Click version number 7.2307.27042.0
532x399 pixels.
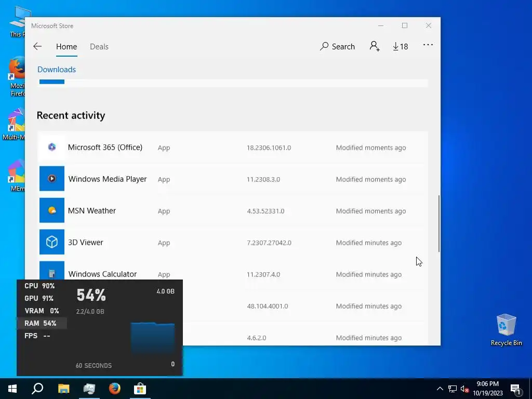click(x=269, y=243)
